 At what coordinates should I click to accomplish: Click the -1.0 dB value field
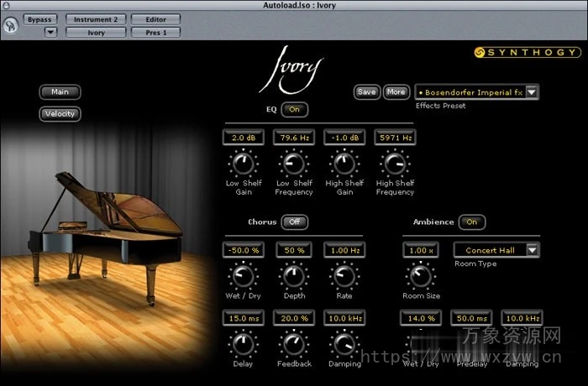coord(344,138)
